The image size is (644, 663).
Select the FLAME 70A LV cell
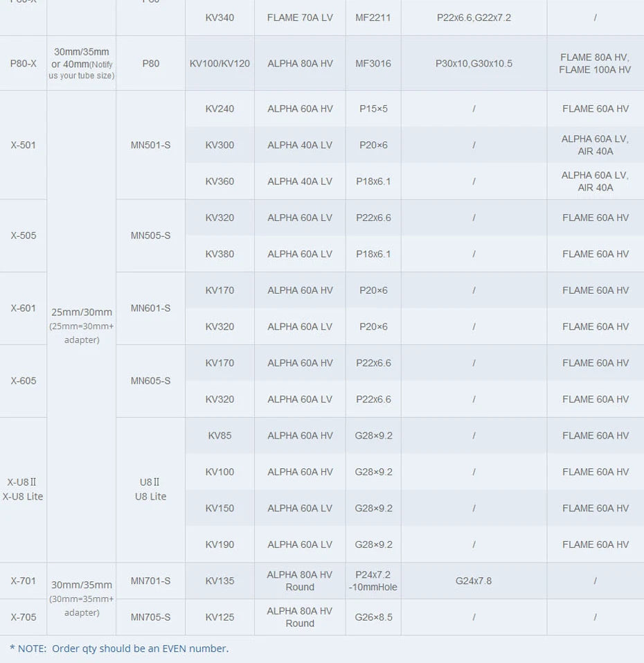pyautogui.click(x=300, y=17)
